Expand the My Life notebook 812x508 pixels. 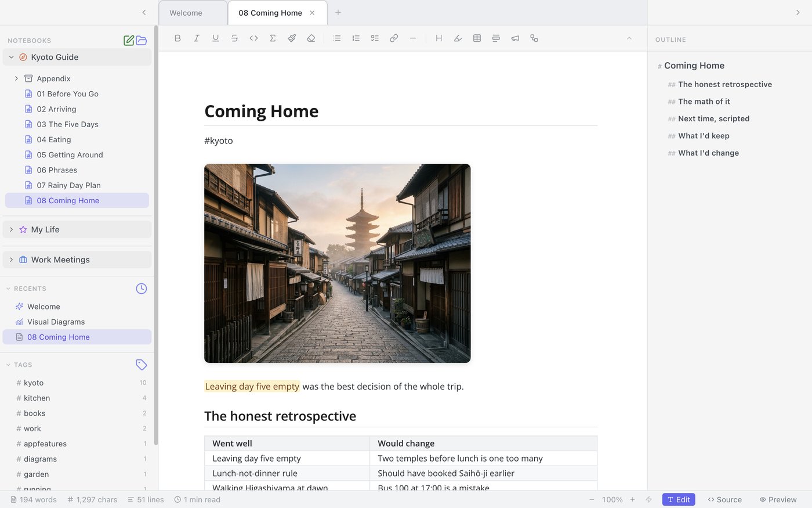tap(11, 229)
